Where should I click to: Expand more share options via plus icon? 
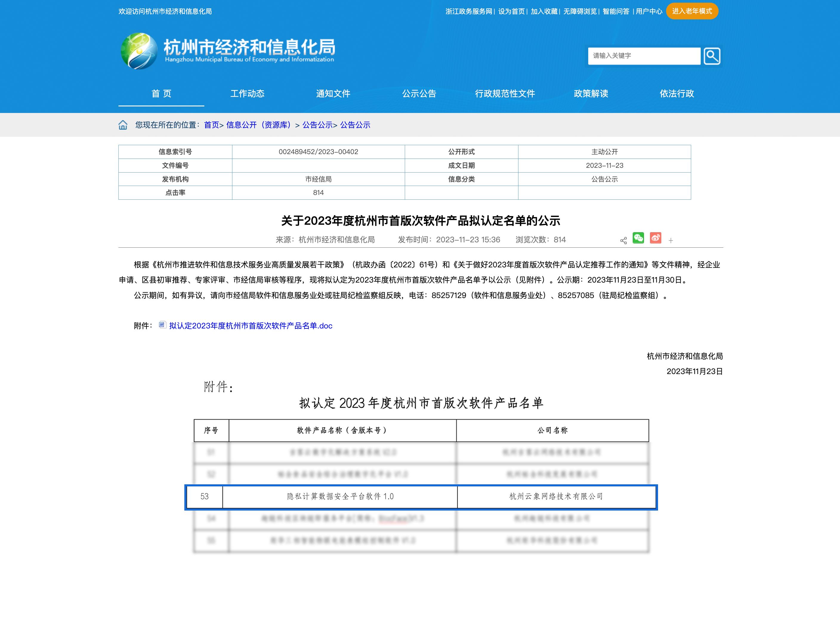pos(671,240)
